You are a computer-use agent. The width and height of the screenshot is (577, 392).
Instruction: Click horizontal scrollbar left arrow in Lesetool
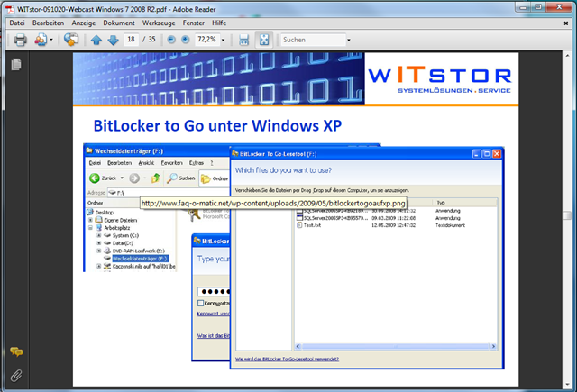pos(298,346)
